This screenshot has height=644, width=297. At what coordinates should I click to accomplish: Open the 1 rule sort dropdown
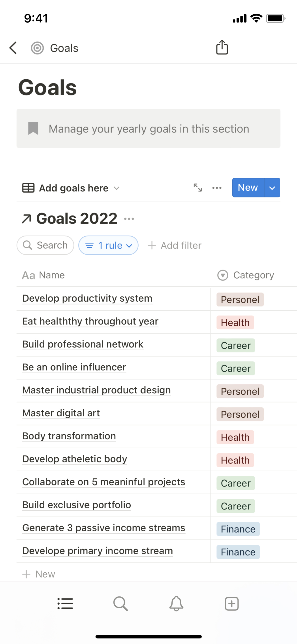tap(108, 245)
